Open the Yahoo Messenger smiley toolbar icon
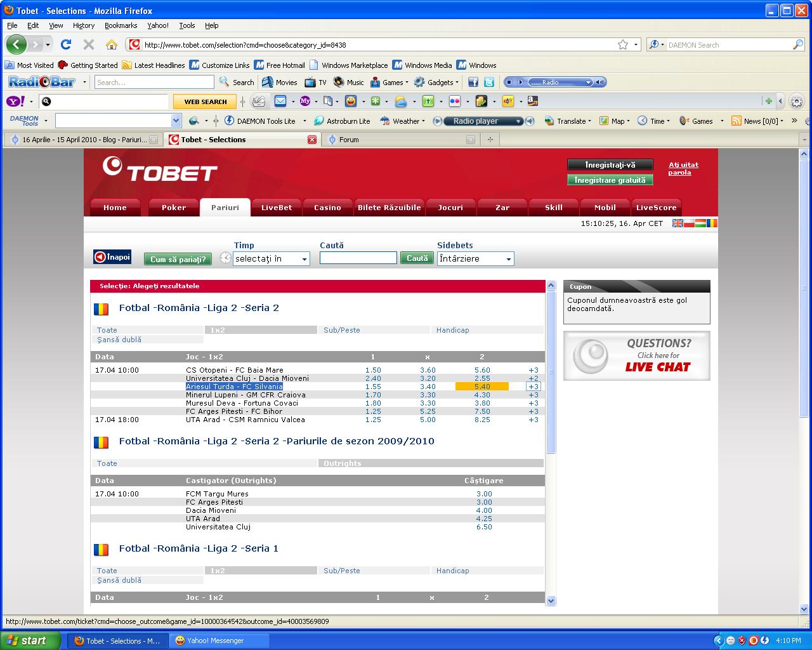 click(351, 101)
